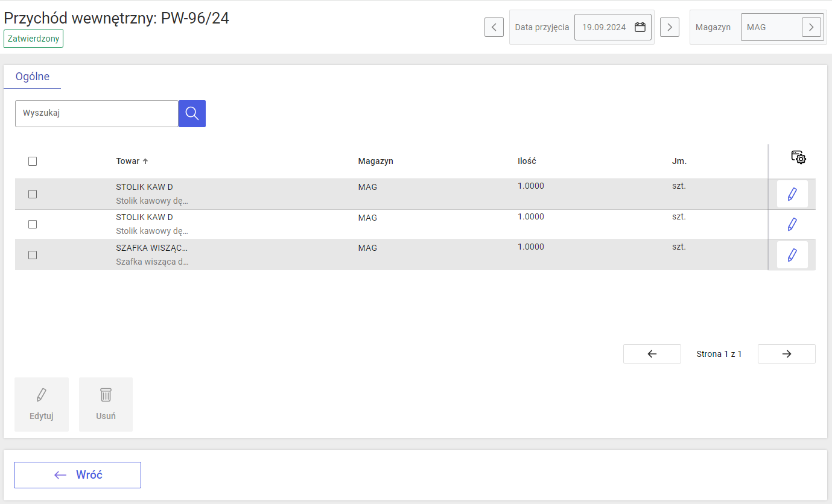Viewport: 832px width, 504px height.
Task: Click the Magazyn field showing MAG
Action: tap(782, 27)
